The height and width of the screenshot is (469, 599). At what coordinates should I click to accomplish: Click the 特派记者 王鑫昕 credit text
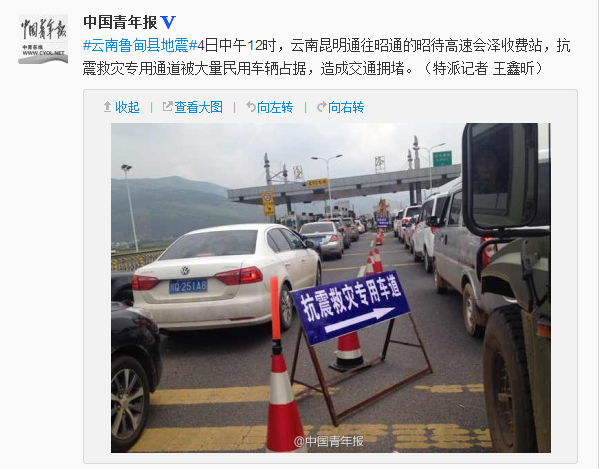tap(482, 68)
